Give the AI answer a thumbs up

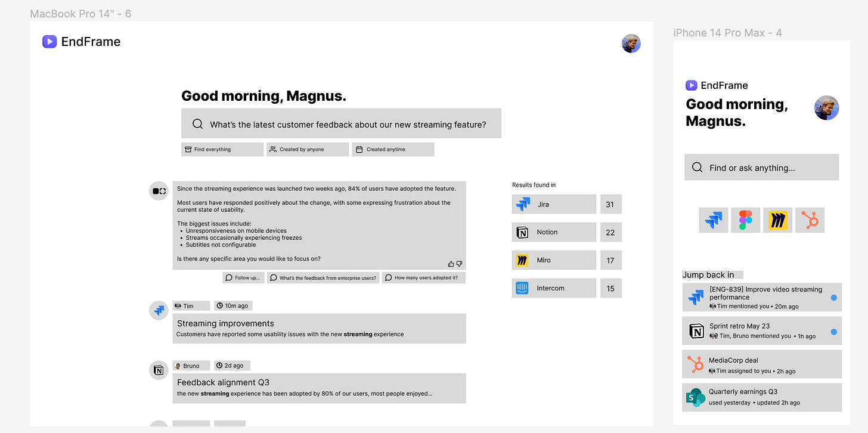[451, 264]
